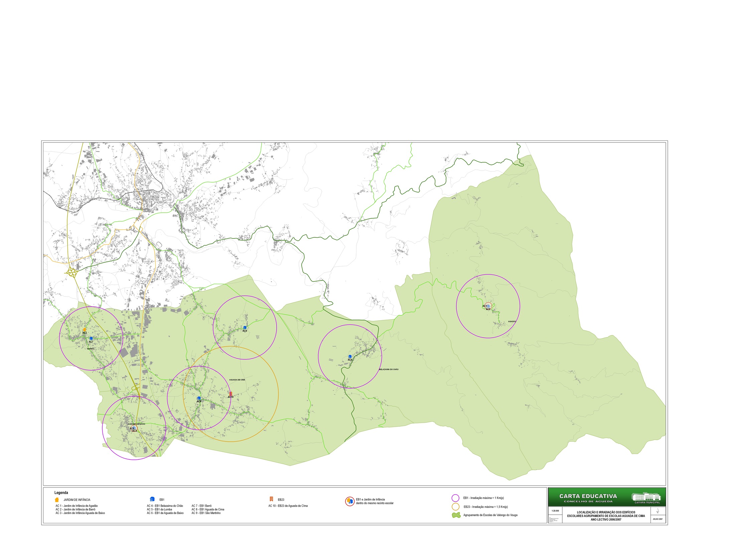Click the 'BELAZAIMA DO CHÃO' map label
Screen dimensions: 756x535
389,369
